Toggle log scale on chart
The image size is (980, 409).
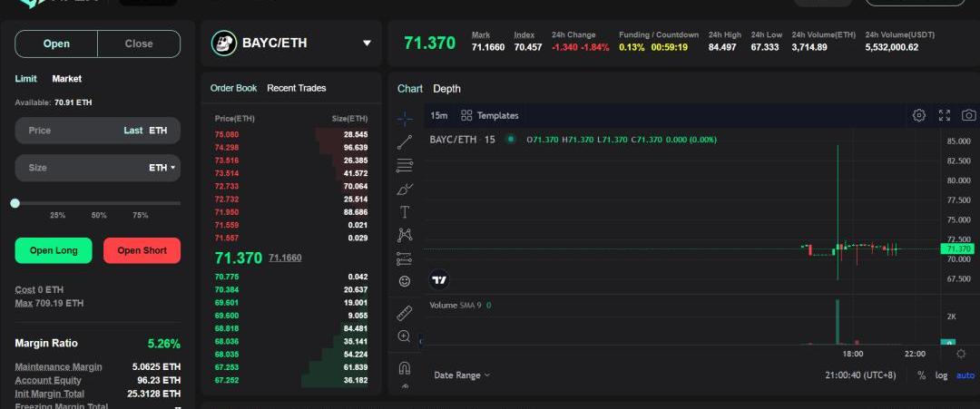[x=942, y=375]
